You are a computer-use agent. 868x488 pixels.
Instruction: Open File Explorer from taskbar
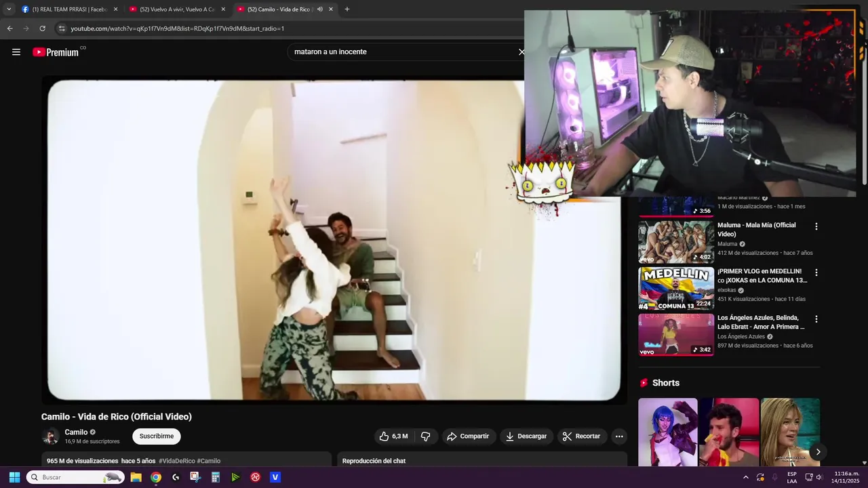point(136,477)
